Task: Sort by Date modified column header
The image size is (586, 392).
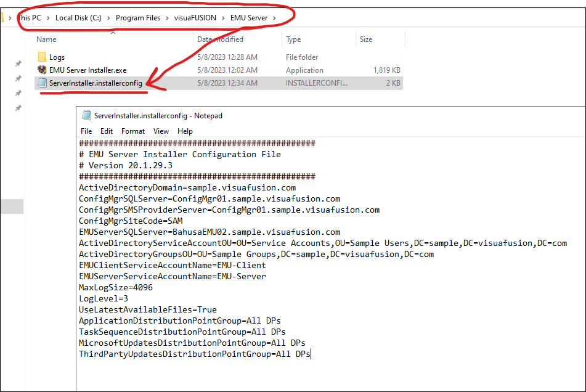Action: 220,39
